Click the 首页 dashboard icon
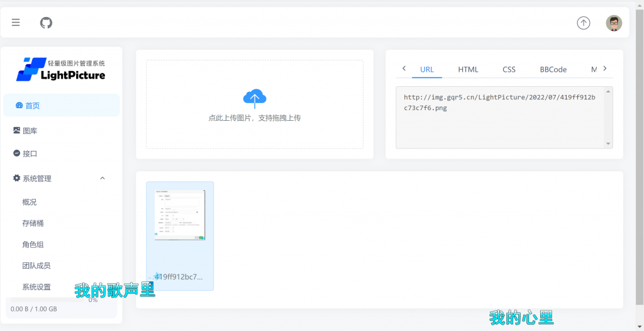644x331 pixels. 19,105
